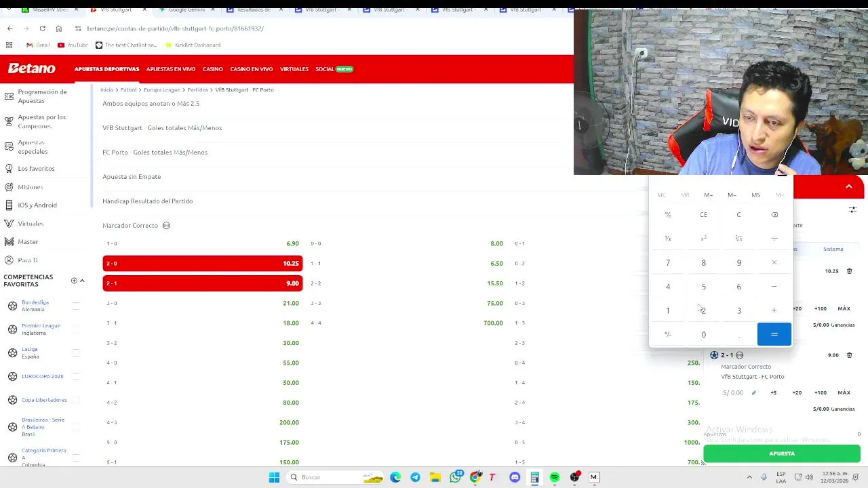The image size is (868, 488).
Task: Delete the 10.25 bet with trash icon
Action: click(849, 271)
